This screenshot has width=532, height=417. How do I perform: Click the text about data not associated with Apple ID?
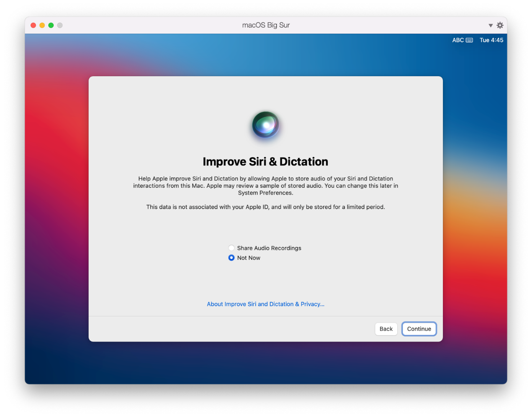coord(265,207)
